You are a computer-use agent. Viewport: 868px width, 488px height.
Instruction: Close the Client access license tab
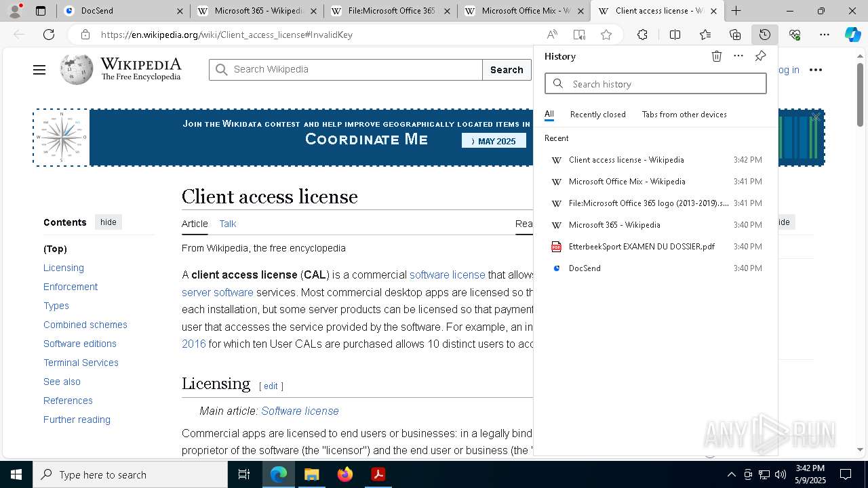click(x=713, y=11)
